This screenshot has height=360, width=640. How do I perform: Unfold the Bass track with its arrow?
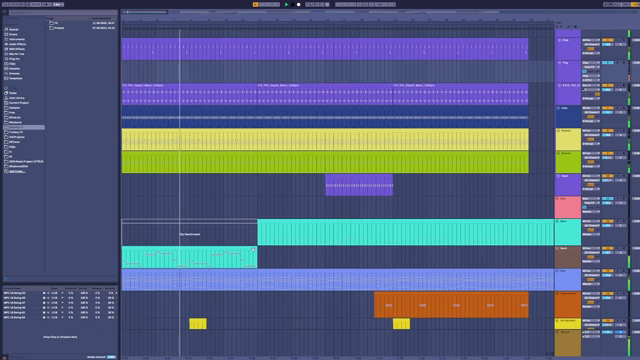tap(558, 221)
